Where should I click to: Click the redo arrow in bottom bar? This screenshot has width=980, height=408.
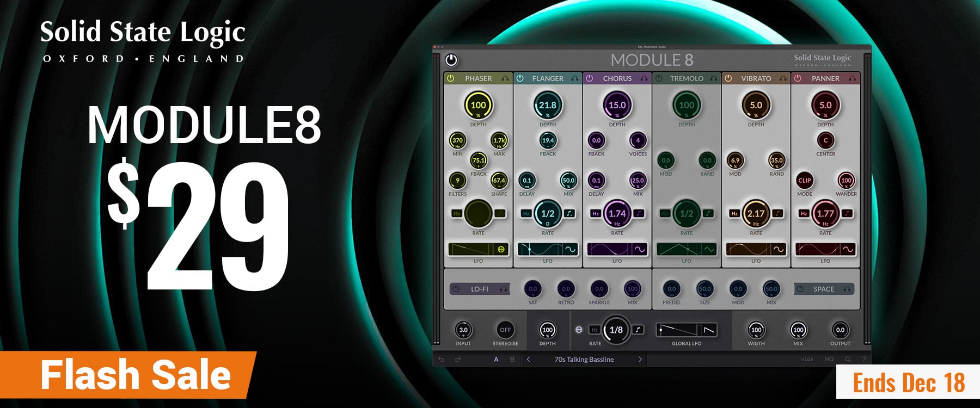[x=458, y=360]
